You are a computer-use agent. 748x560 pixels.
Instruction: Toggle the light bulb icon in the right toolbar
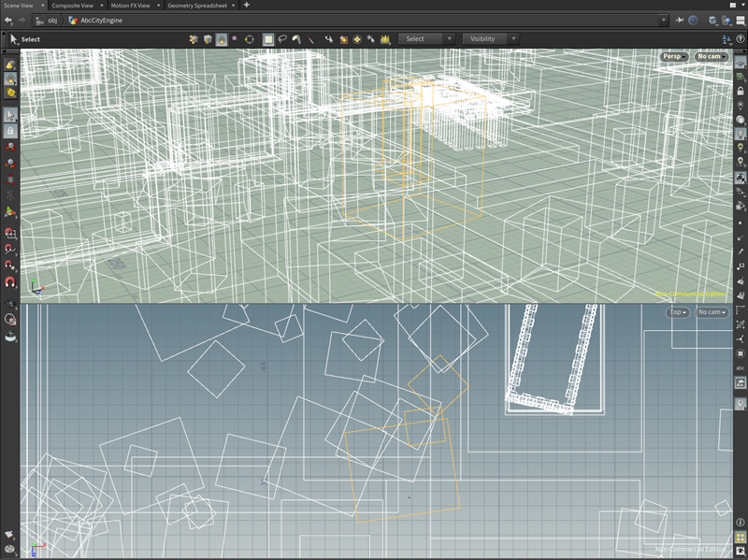tap(741, 134)
